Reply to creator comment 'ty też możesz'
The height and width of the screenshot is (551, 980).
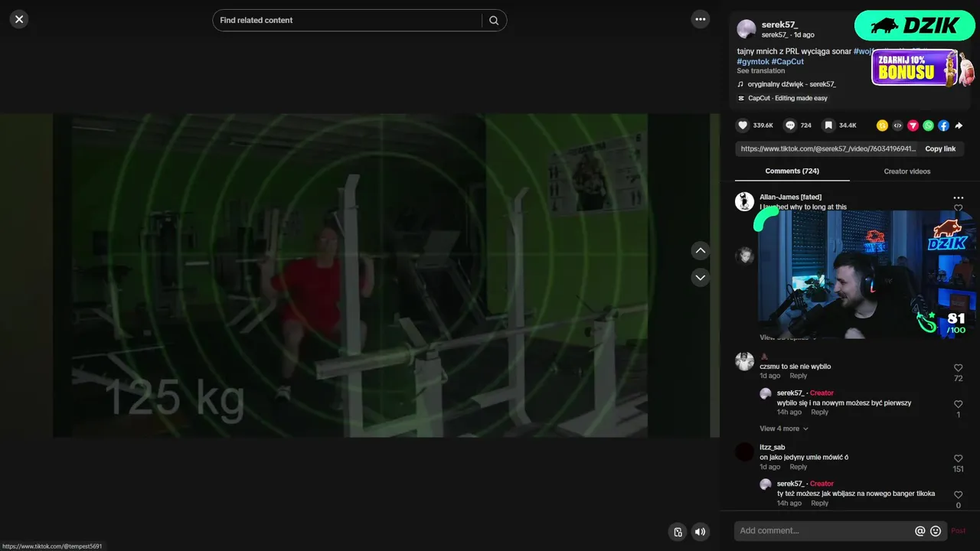[x=819, y=504]
